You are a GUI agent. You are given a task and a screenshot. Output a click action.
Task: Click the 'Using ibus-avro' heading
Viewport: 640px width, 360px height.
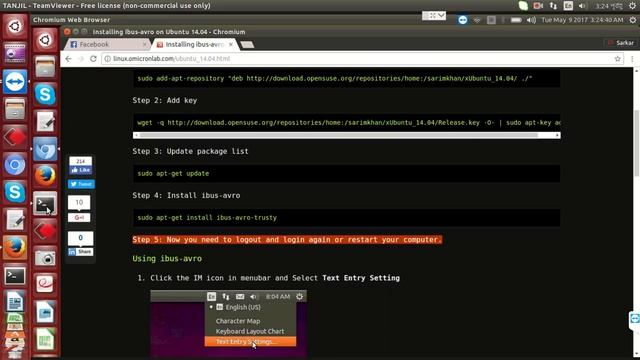167,259
